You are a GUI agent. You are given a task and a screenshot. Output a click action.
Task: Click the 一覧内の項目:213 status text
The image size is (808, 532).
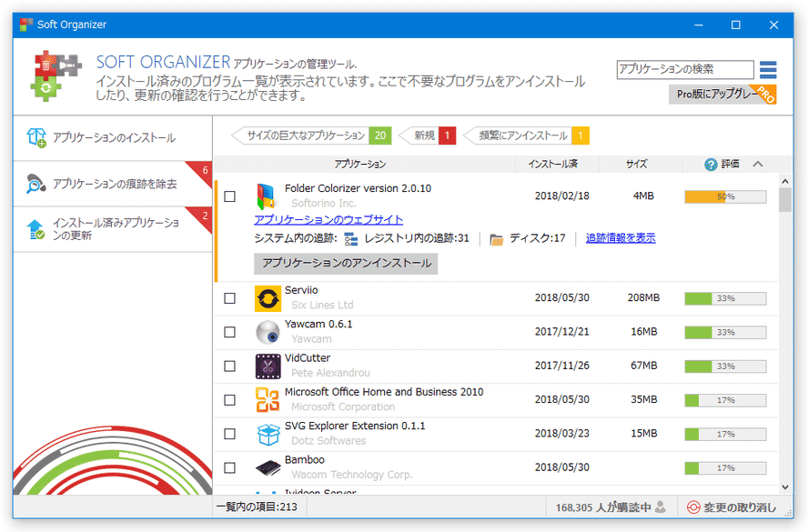click(x=257, y=507)
